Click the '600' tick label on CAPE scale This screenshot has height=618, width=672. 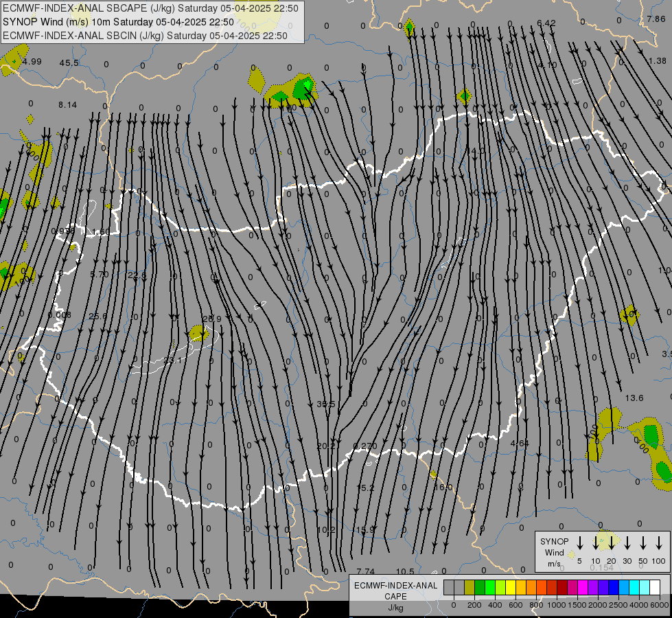515,605
